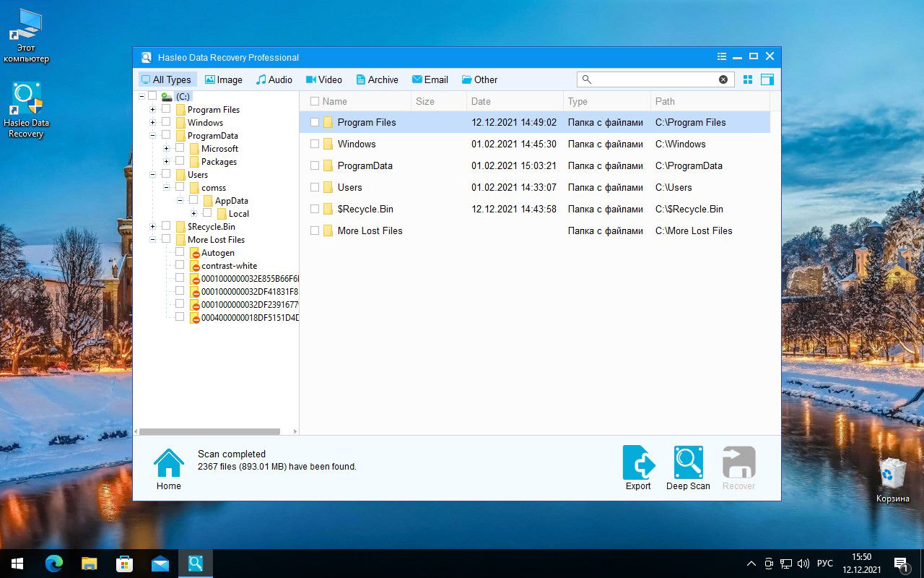Image resolution: width=924 pixels, height=578 pixels.
Task: Click the $Recycle.Bin folder icon in file list
Action: 328,209
